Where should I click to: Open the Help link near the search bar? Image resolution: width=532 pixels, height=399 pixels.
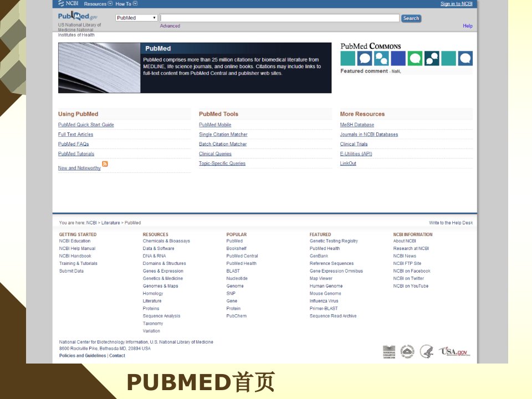click(468, 26)
